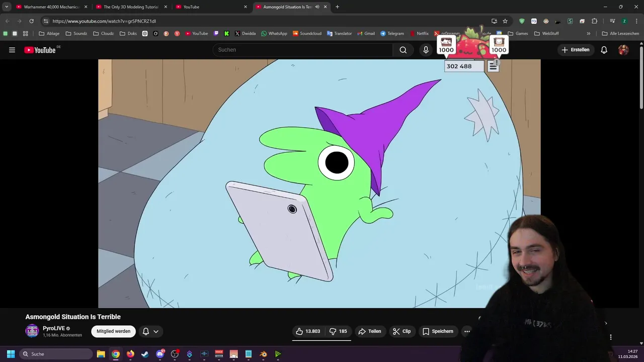Open a new Chrome tab

coord(337,7)
